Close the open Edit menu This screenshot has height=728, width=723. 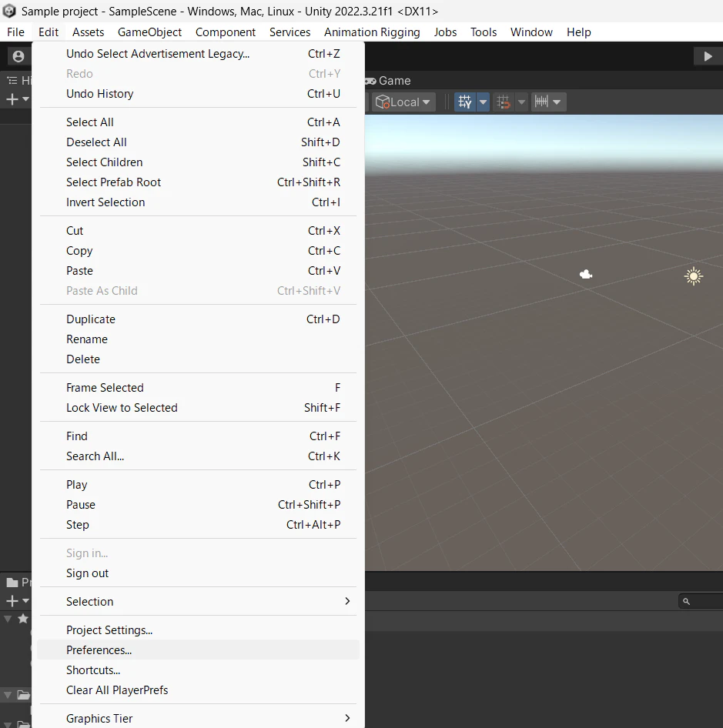(x=49, y=32)
